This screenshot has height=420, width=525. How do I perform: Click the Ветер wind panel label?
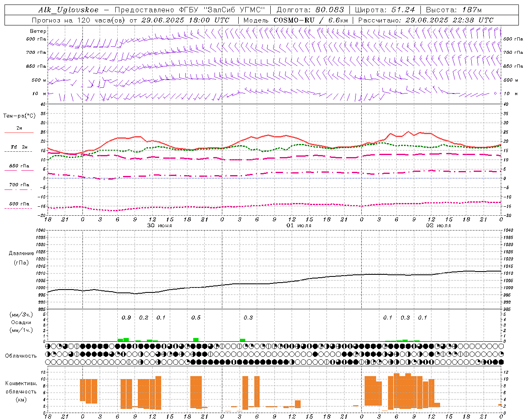coord(38,31)
